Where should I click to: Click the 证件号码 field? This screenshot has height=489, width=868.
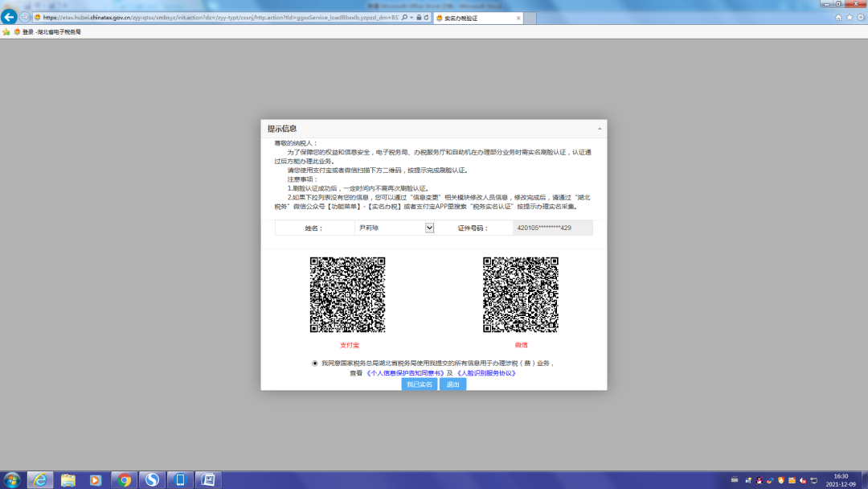552,228
